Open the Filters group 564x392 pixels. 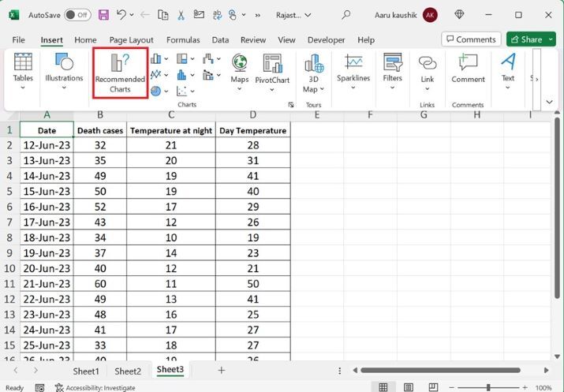click(x=392, y=71)
